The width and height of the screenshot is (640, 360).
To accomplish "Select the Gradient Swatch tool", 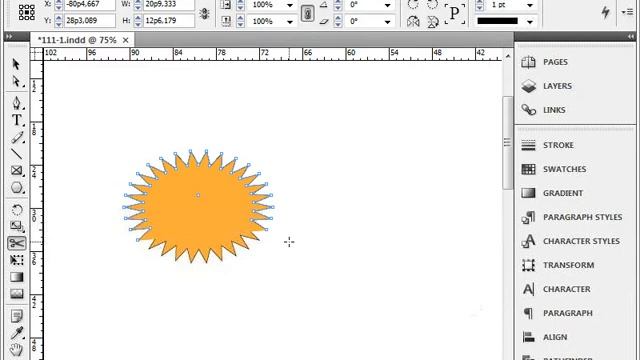I will point(16,277).
